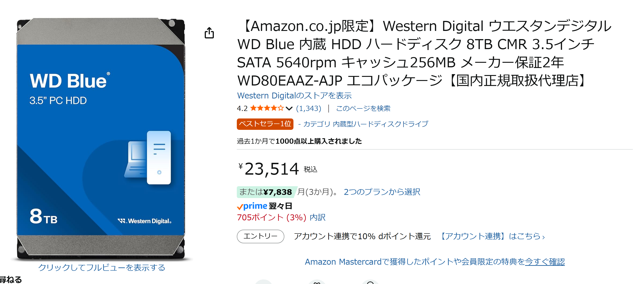This screenshot has height=284, width=644.
Task: Click the green ¥7,838 monthly payment highlight
Action: [x=267, y=192]
